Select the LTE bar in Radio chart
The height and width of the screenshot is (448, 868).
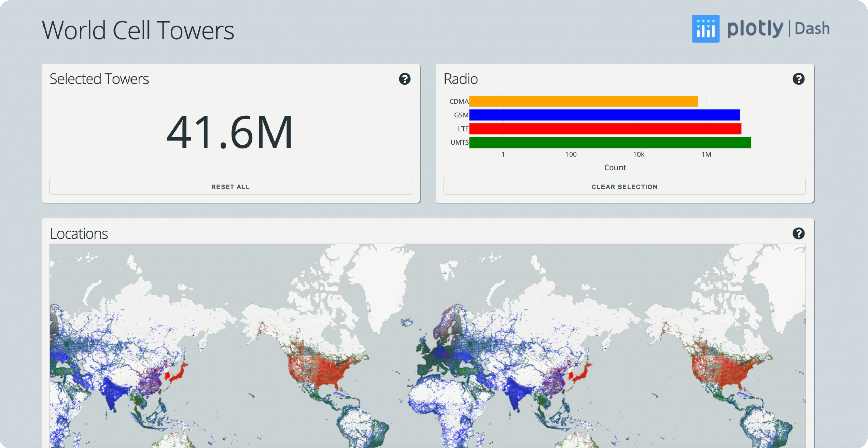point(604,129)
